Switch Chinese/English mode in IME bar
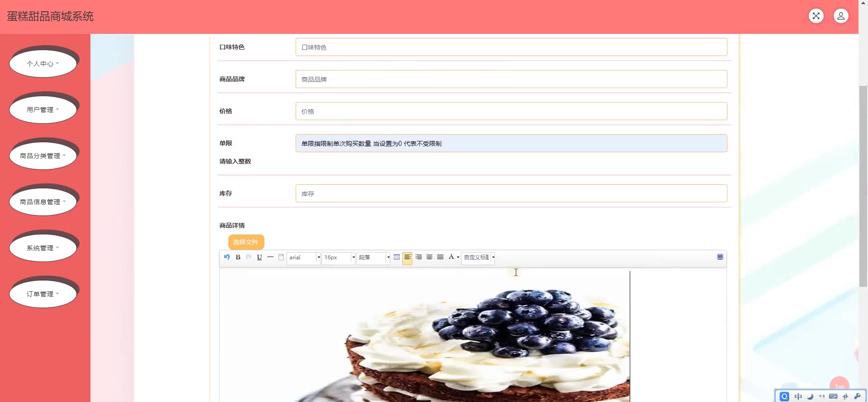 coord(798,396)
